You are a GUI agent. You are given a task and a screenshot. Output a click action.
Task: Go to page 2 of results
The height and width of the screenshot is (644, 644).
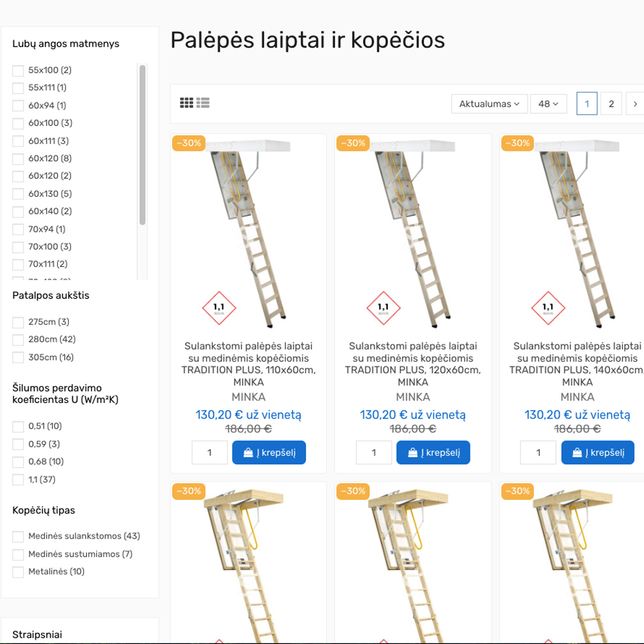point(611,104)
